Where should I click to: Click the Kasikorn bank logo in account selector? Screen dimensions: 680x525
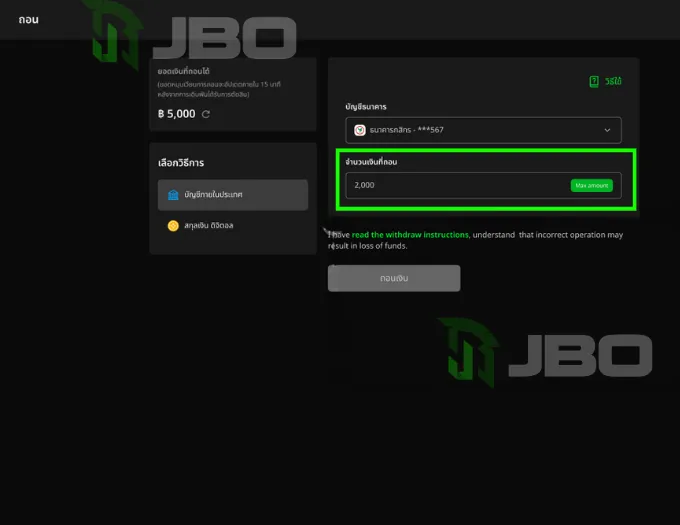(360, 130)
